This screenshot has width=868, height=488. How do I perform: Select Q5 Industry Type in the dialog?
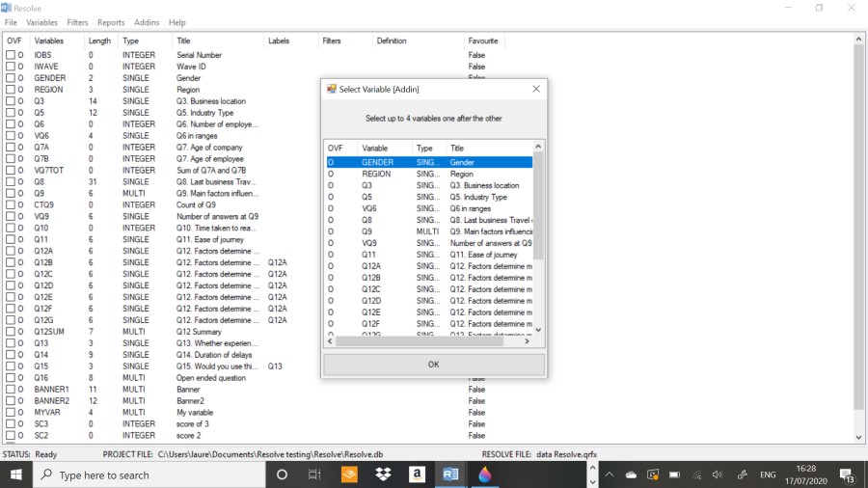429,197
